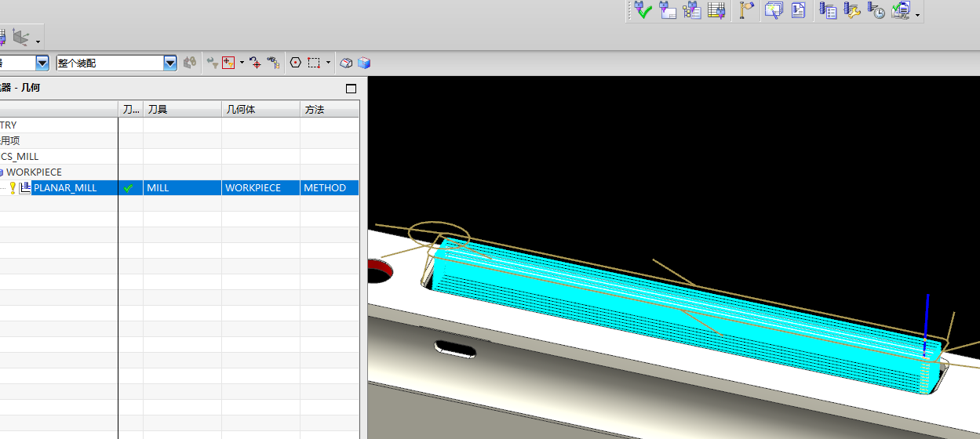Click the tool with wrench icon
980x439 pixels.
pos(852,10)
